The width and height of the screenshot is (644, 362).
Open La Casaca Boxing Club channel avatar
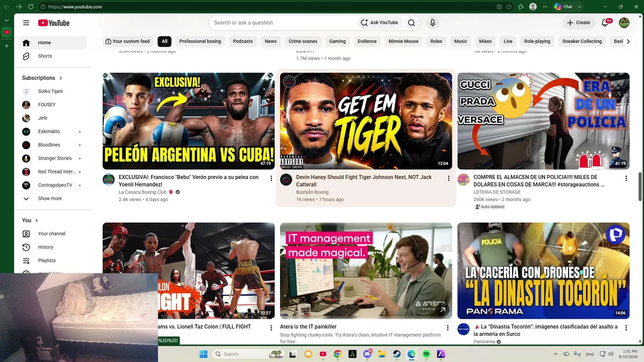click(x=109, y=179)
